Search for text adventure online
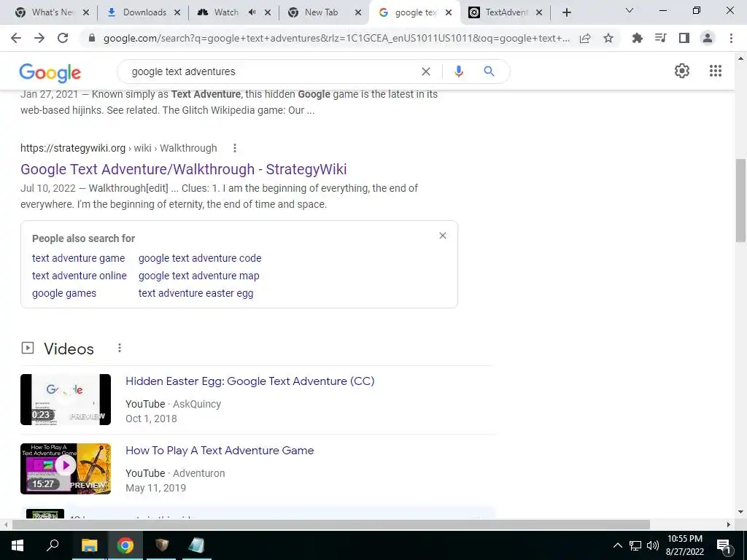The width and height of the screenshot is (747, 560). coord(80,276)
